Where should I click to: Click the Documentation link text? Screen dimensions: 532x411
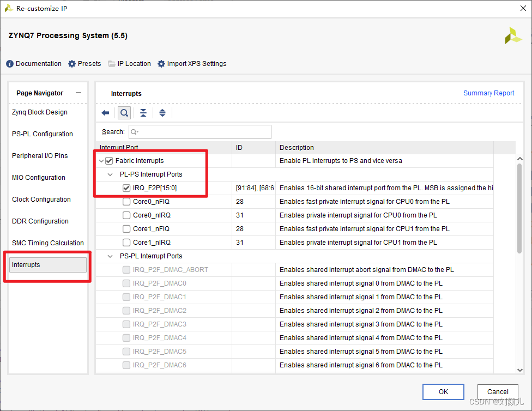[39, 64]
